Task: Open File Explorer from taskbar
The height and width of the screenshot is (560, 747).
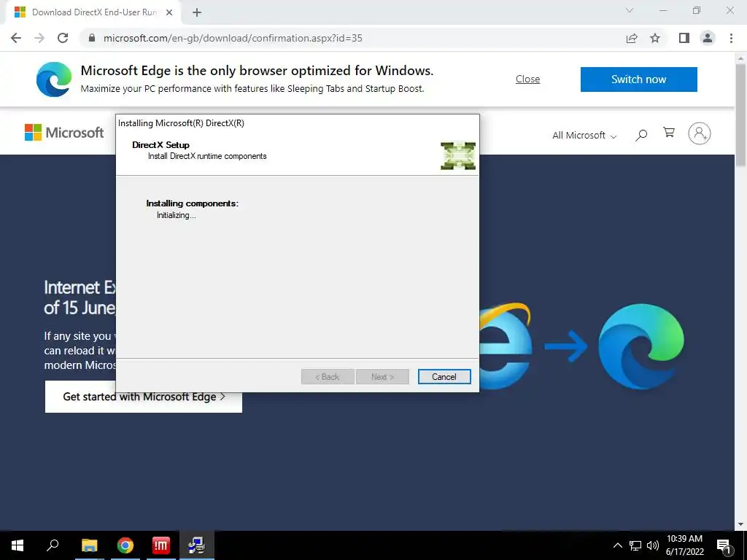Action: (x=89, y=545)
